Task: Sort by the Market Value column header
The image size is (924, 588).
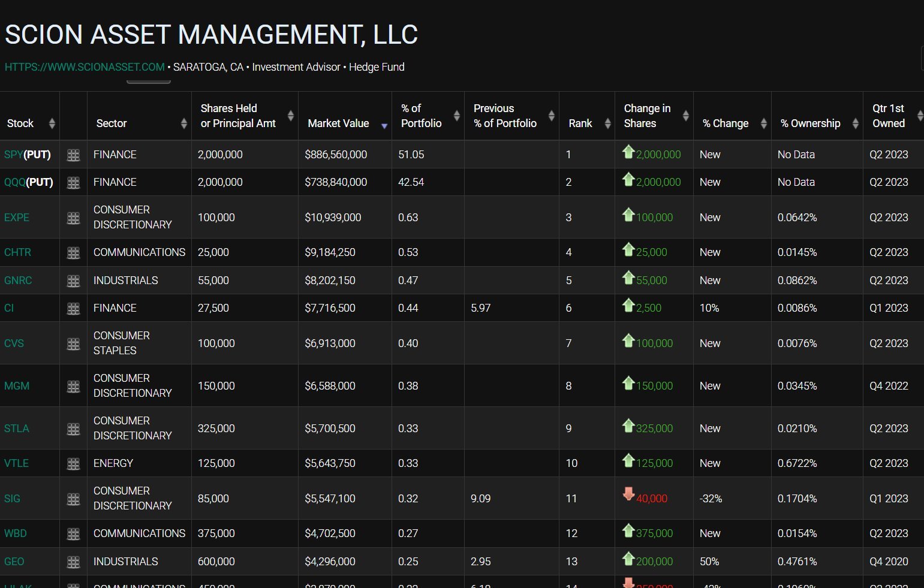Action: click(338, 123)
